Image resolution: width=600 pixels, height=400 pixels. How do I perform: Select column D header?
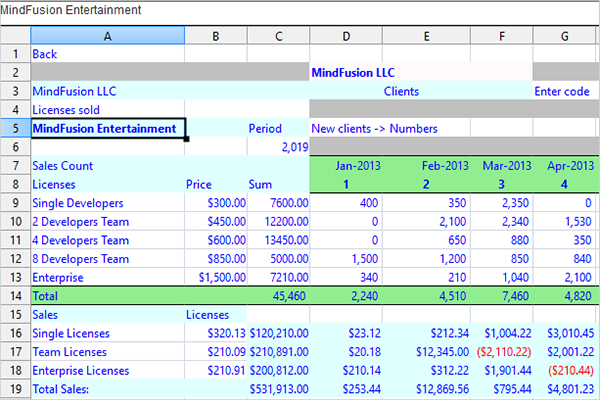click(x=346, y=36)
